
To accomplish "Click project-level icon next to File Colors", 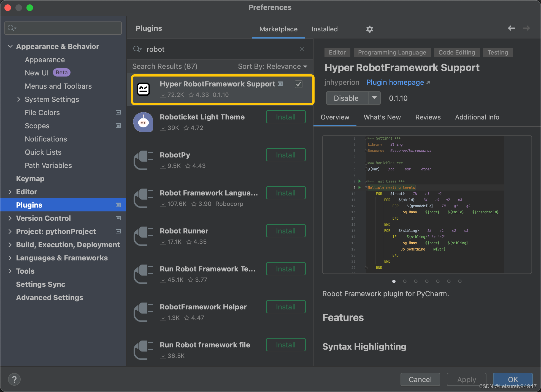I will (118, 112).
